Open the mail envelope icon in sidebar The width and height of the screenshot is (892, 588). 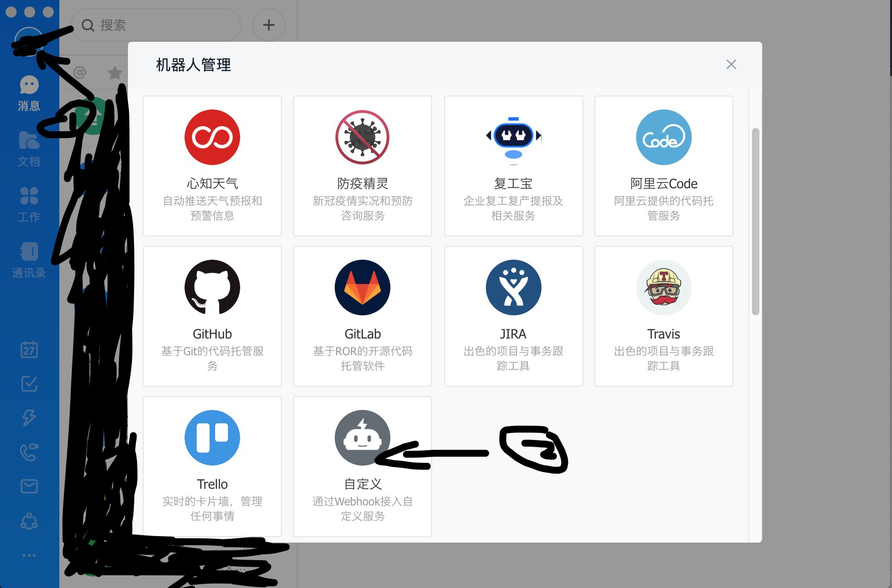tap(29, 486)
